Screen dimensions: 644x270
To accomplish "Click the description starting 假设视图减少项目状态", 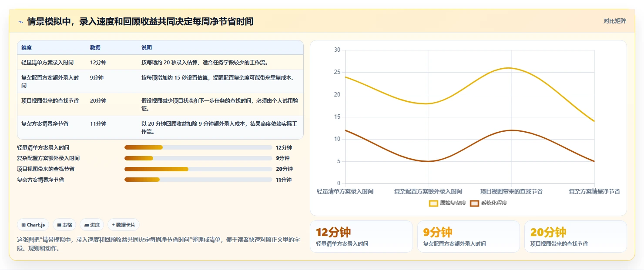I will (x=220, y=104).
